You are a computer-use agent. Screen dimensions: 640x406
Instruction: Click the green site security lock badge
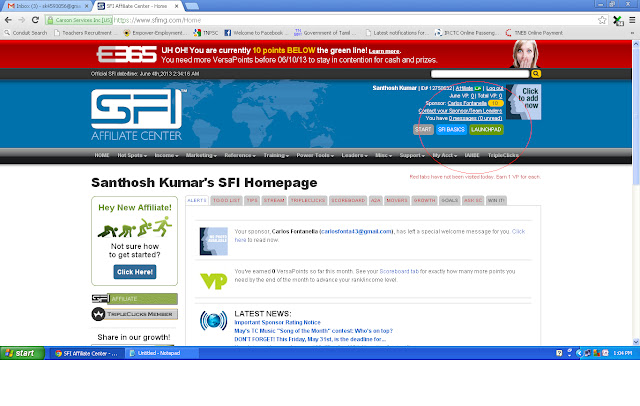(79, 20)
